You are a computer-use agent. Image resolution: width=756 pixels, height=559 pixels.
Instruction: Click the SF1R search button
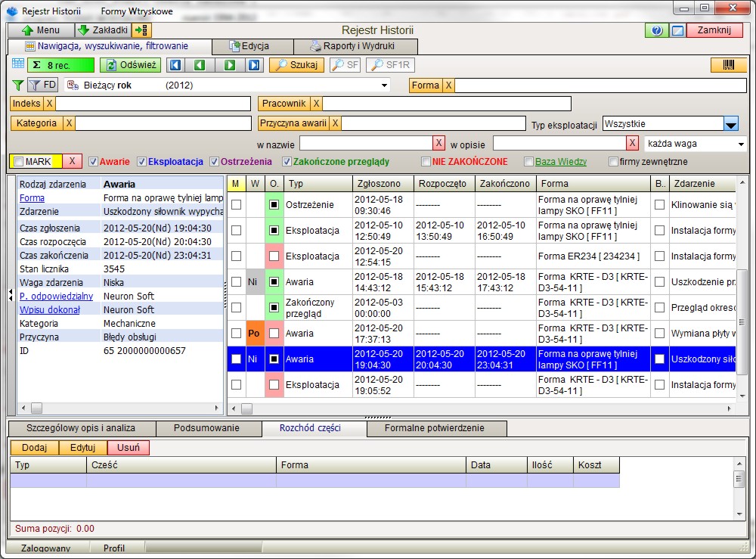tap(391, 65)
